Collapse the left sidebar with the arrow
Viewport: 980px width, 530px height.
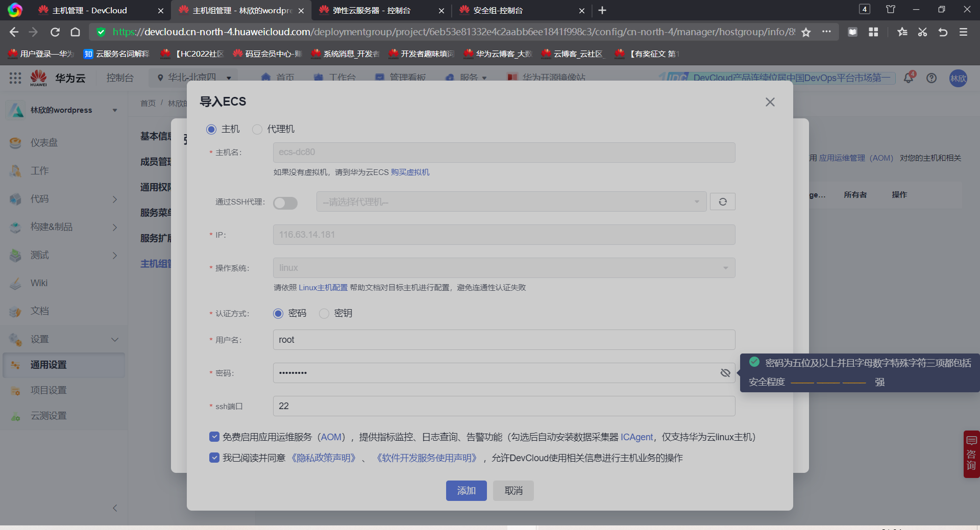pyautogui.click(x=115, y=508)
